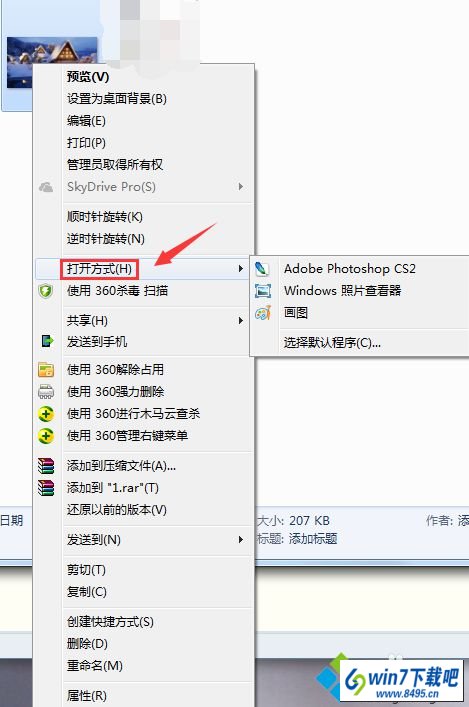Click the SkyDrive Pro cloud icon
The width and height of the screenshot is (469, 707).
46,187
